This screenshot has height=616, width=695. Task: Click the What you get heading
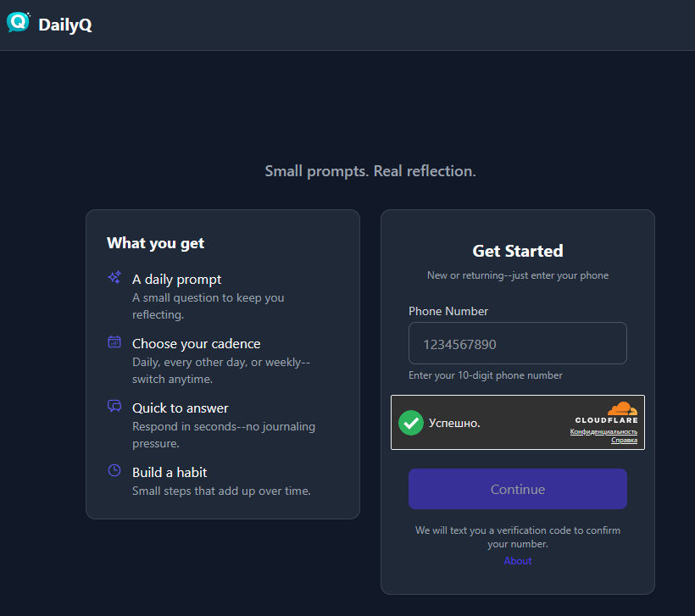click(x=155, y=243)
